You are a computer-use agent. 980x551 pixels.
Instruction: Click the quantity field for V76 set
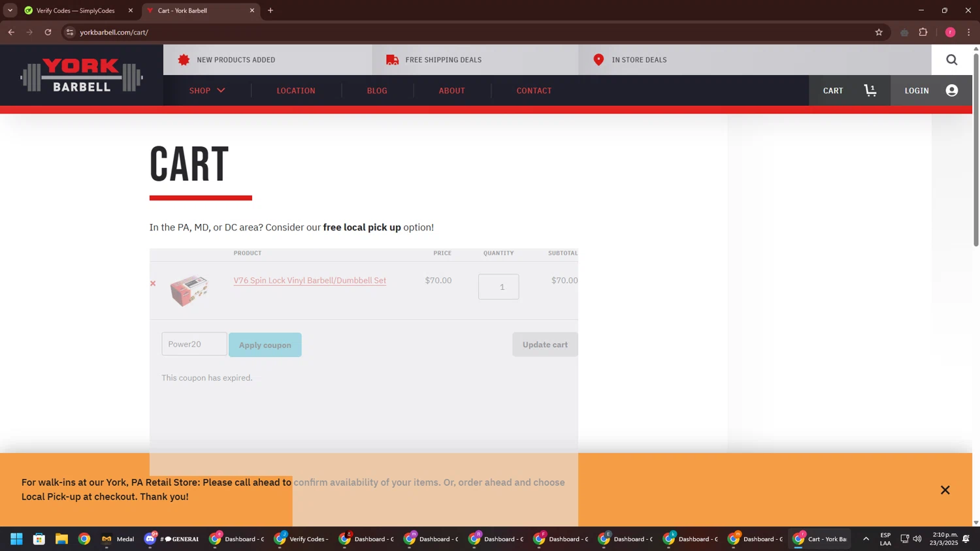click(x=498, y=287)
